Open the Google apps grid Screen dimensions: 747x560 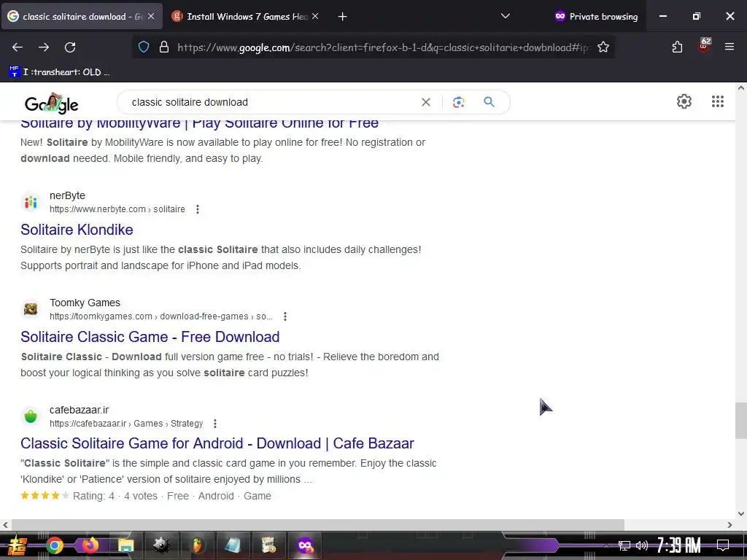(x=718, y=101)
